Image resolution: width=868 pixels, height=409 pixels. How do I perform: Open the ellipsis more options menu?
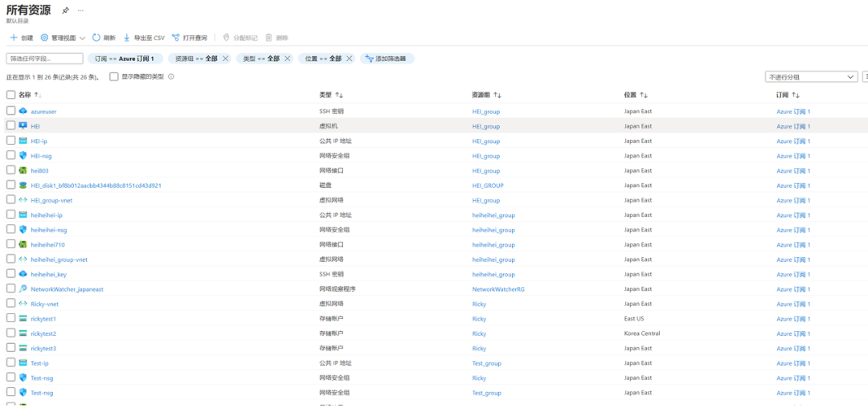(x=81, y=10)
